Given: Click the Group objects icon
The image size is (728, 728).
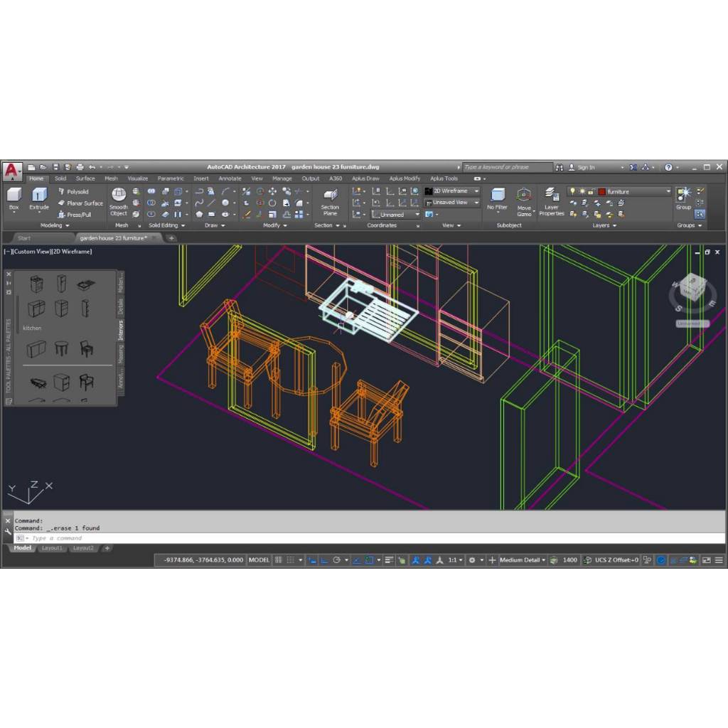Looking at the screenshot, I should [x=683, y=198].
